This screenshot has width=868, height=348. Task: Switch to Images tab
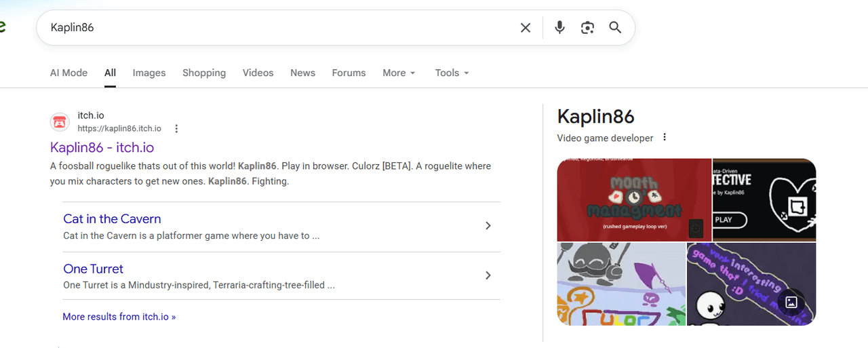coord(149,73)
